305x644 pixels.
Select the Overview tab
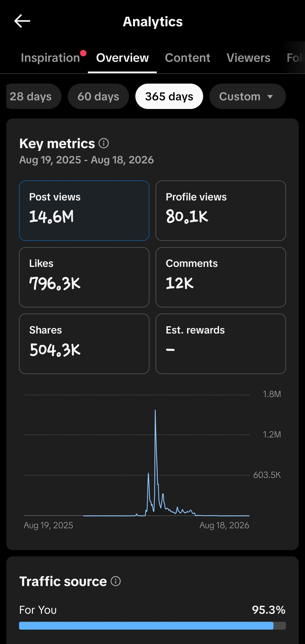click(122, 58)
